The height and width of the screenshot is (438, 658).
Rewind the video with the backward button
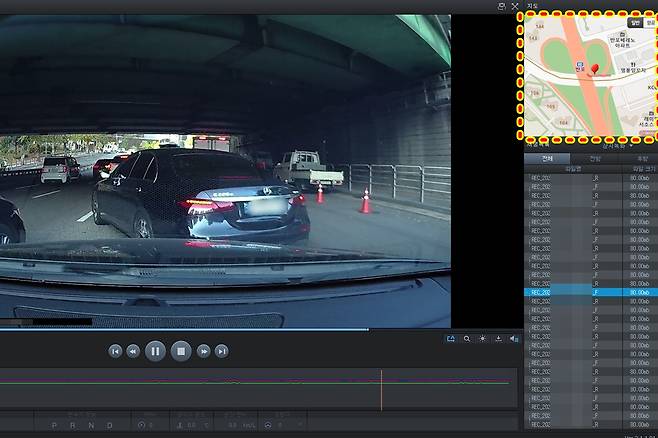coord(133,351)
